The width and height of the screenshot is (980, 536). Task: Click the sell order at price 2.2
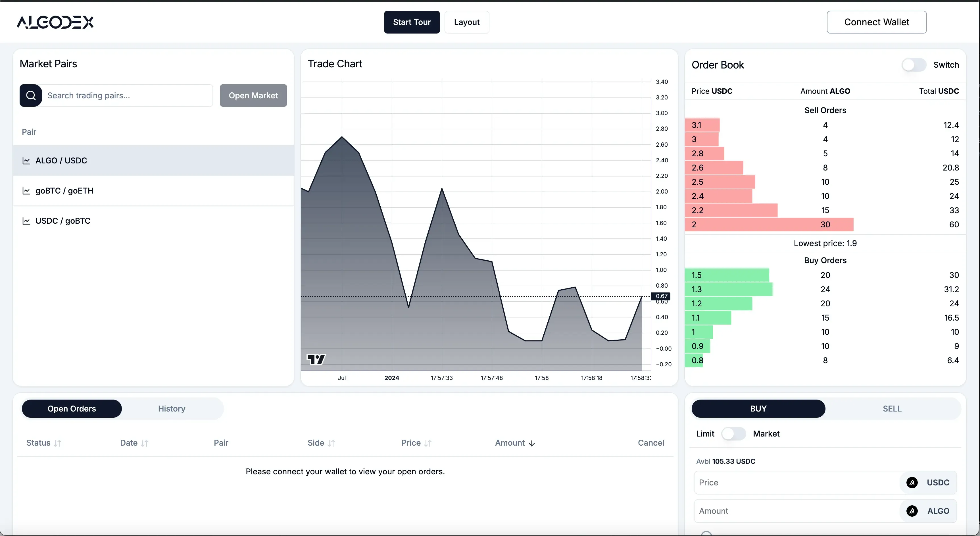coord(825,211)
